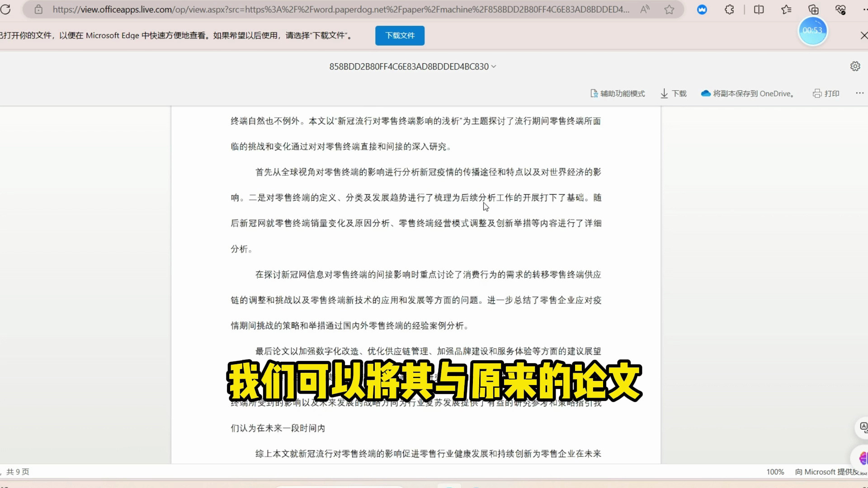The image size is (868, 488).
Task: Refresh the page with reload icon
Action: [5, 9]
